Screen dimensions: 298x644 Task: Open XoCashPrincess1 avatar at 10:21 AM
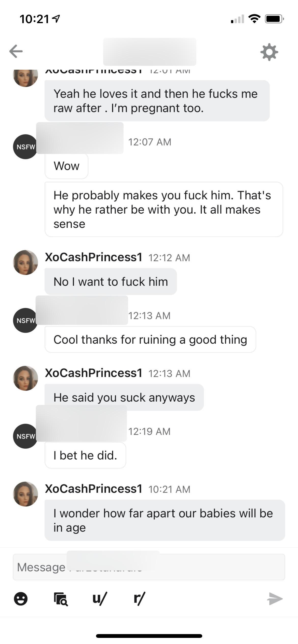[25, 494]
